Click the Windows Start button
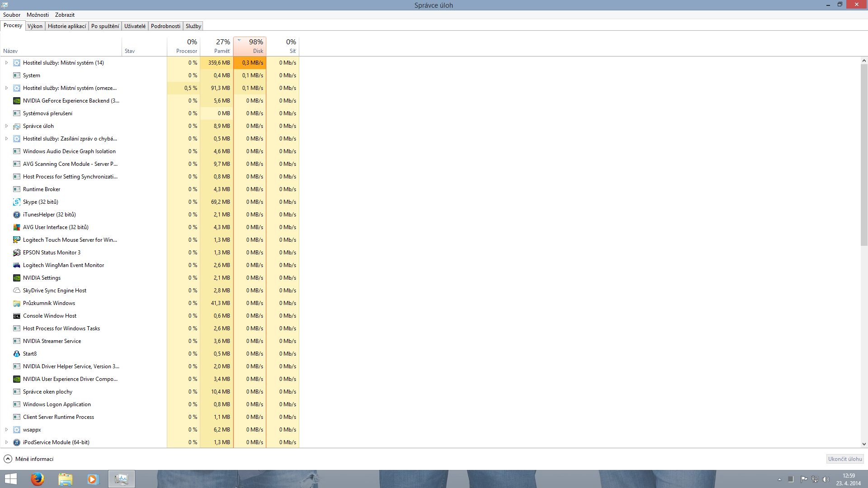This screenshot has height=488, width=868. [x=11, y=479]
